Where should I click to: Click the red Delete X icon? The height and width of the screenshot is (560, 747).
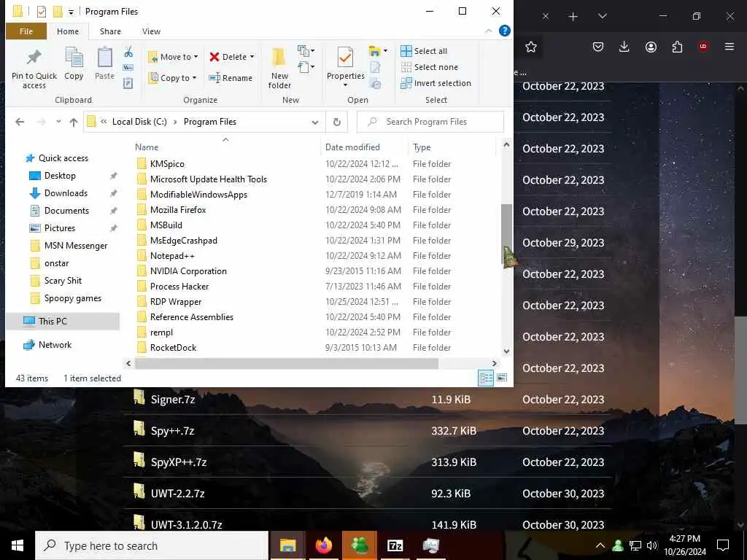(214, 57)
